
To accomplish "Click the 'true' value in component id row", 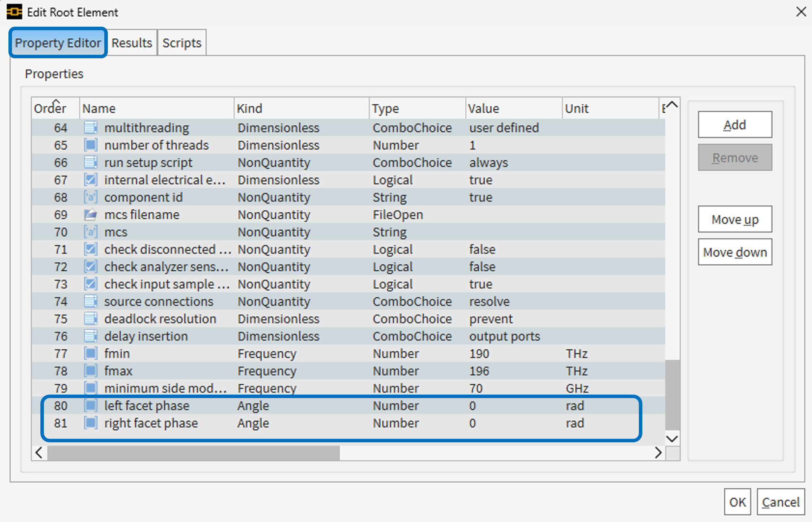I will pos(480,197).
